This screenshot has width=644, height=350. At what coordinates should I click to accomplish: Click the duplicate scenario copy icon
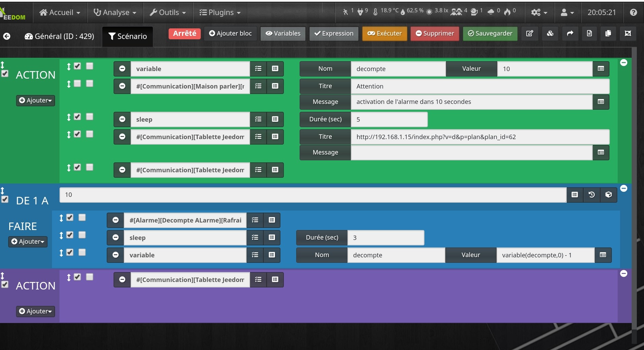coord(608,33)
